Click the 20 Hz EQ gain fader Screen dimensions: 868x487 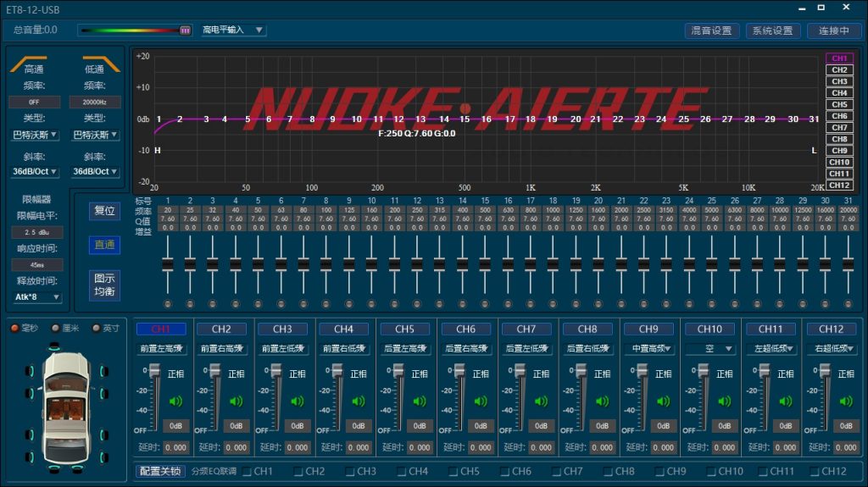click(168, 264)
